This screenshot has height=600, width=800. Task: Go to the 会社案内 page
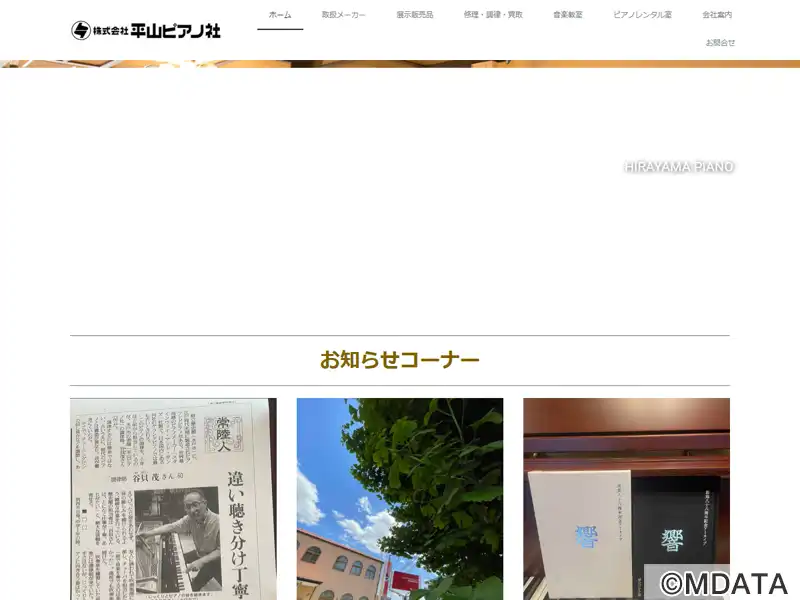coord(717,15)
